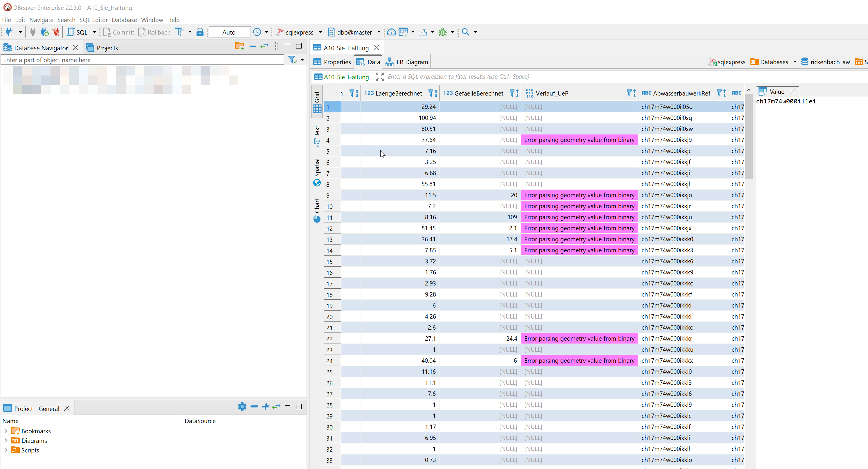
Task: Open the Window menu
Action: (152, 19)
